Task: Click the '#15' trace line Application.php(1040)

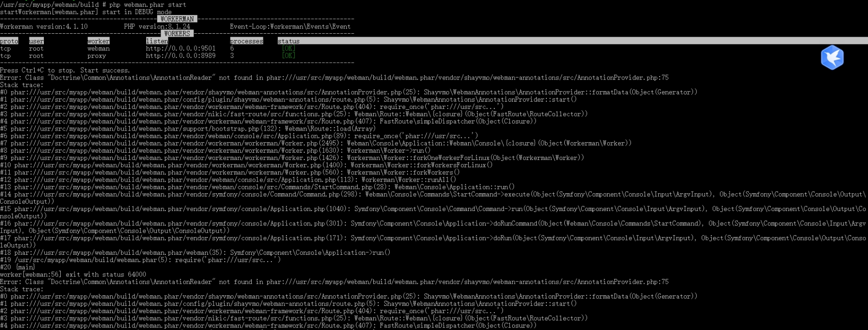Action: coord(433,212)
